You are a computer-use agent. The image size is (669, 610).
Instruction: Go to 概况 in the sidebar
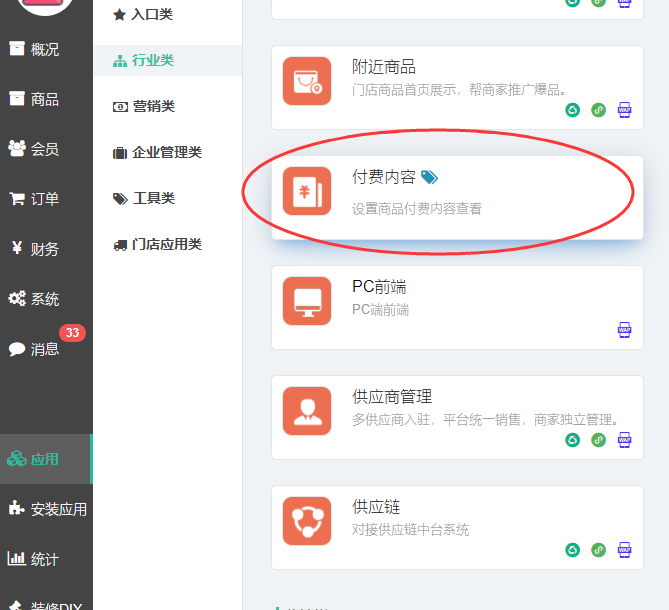pyautogui.click(x=46, y=49)
